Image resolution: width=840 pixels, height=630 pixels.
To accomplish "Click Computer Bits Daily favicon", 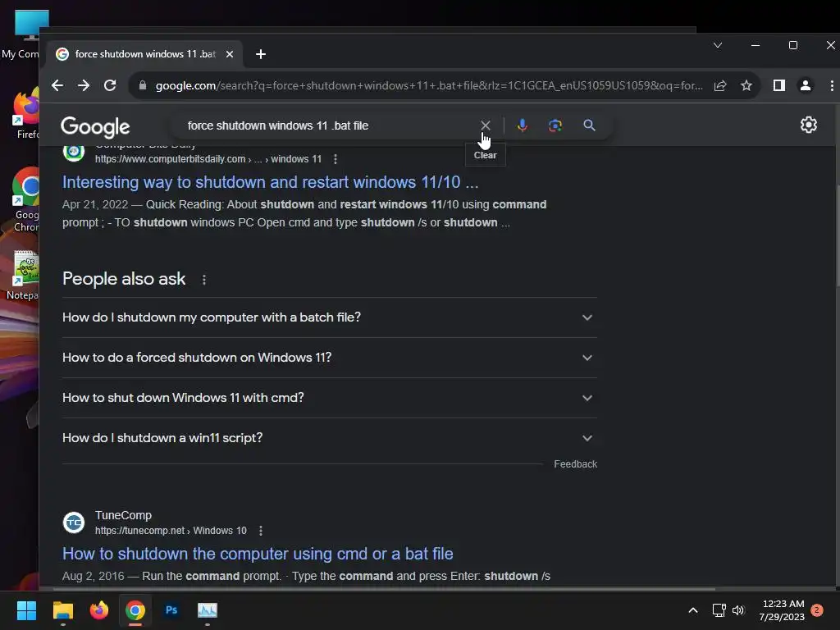I will point(74,152).
